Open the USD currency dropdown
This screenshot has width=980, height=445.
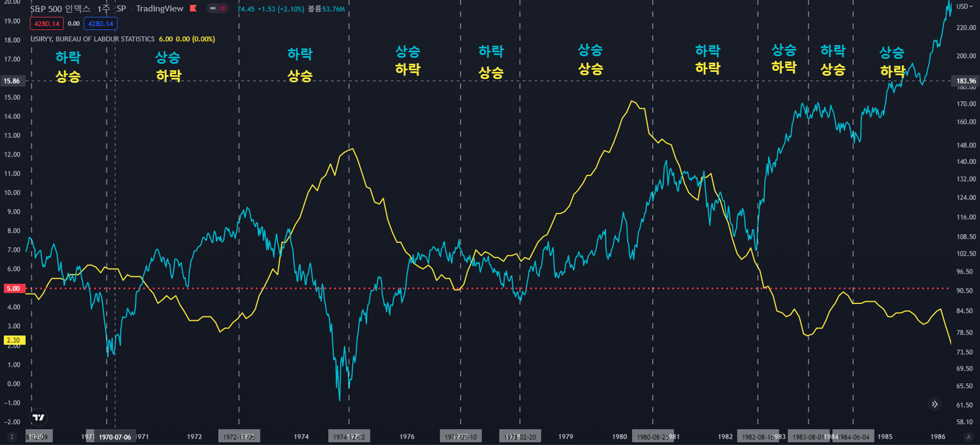pos(964,7)
